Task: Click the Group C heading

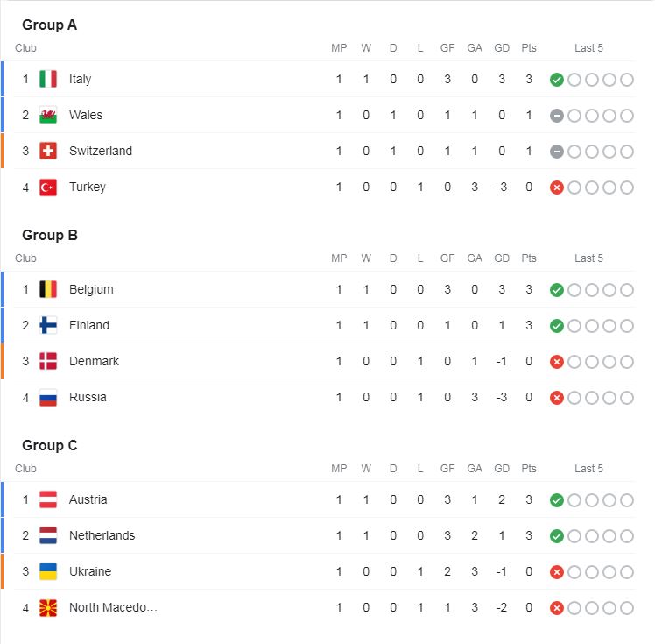Action: (50, 445)
